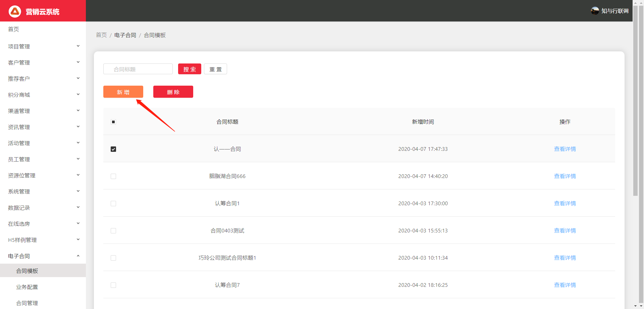Check the checkbox for 巧玲公司测试合同标题1 row
Viewport: 644px width, 309px height.
point(113,258)
